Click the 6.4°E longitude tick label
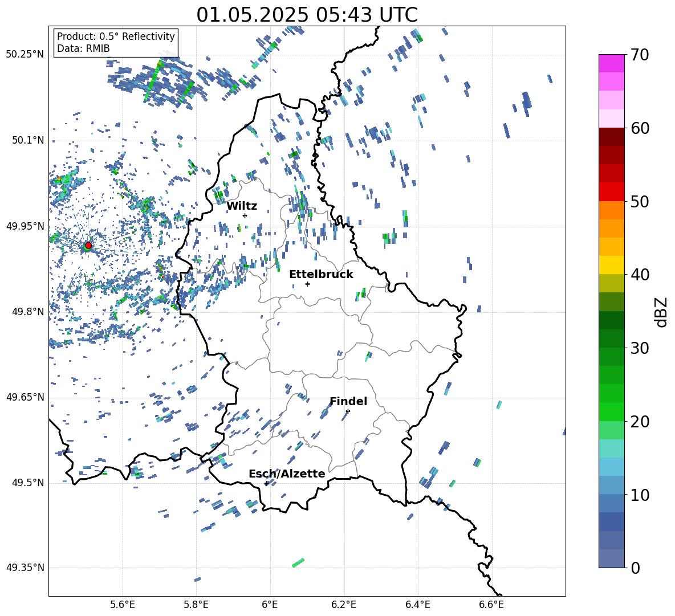675x616 pixels. pos(417,605)
